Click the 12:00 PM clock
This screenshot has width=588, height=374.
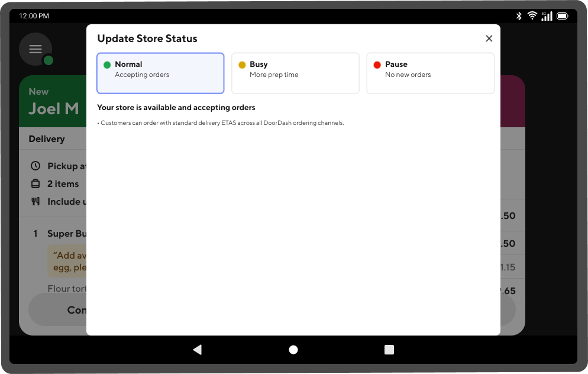(x=34, y=16)
